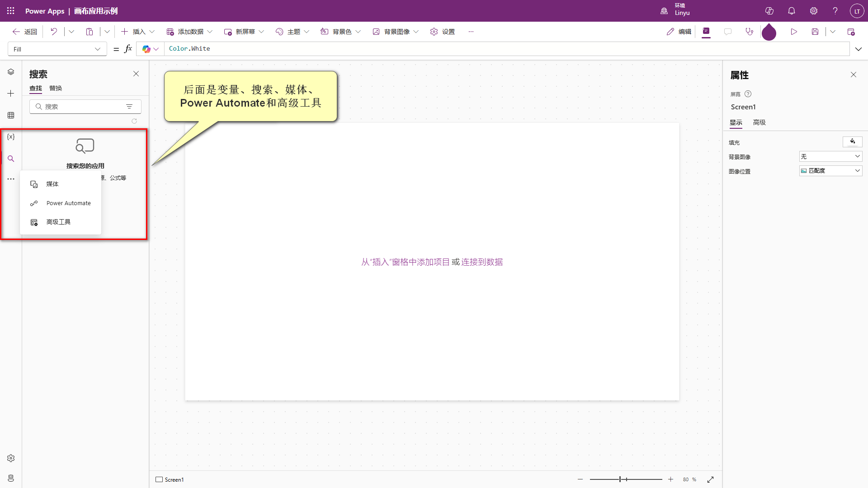Viewport: 868px width, 488px height.
Task: Open the Tree view layers icon
Action: [x=11, y=72]
